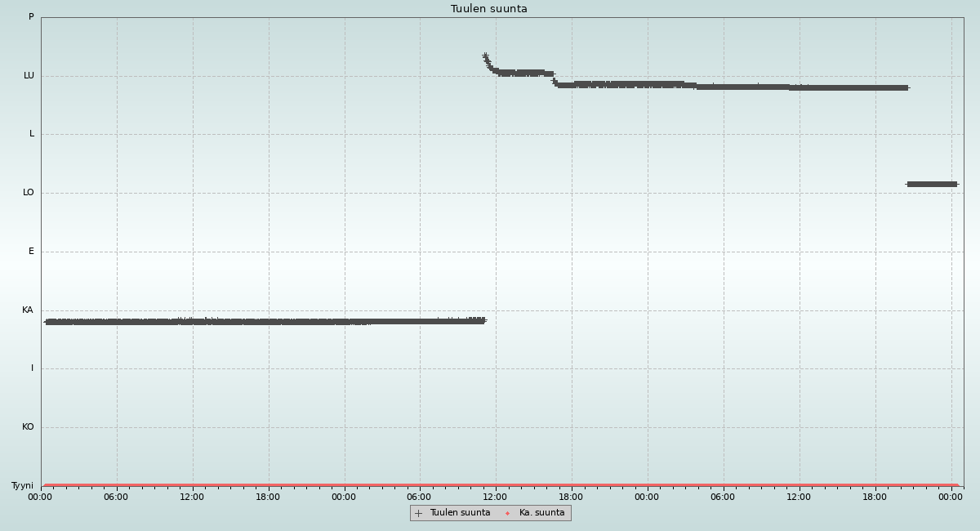The width and height of the screenshot is (980, 531).
Task: Click the 'Tyyni' y-axis label
Action: click(22, 485)
